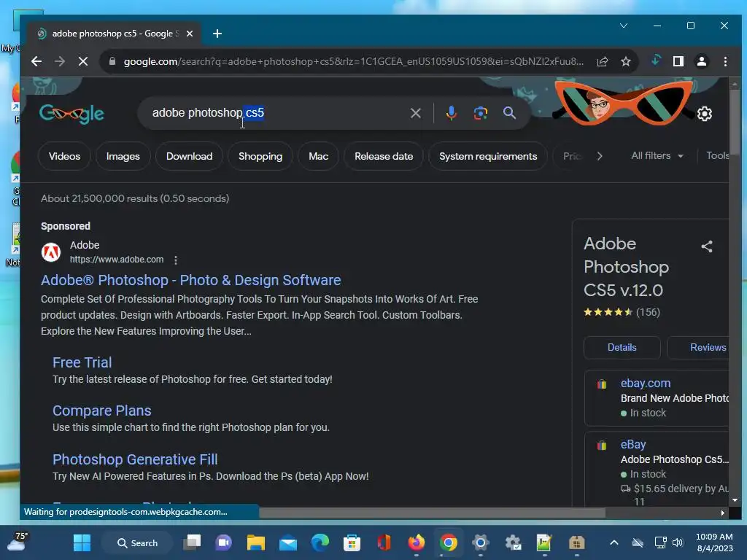Search by image with the Lens icon
Image resolution: width=747 pixels, height=560 pixels.
coord(480,113)
